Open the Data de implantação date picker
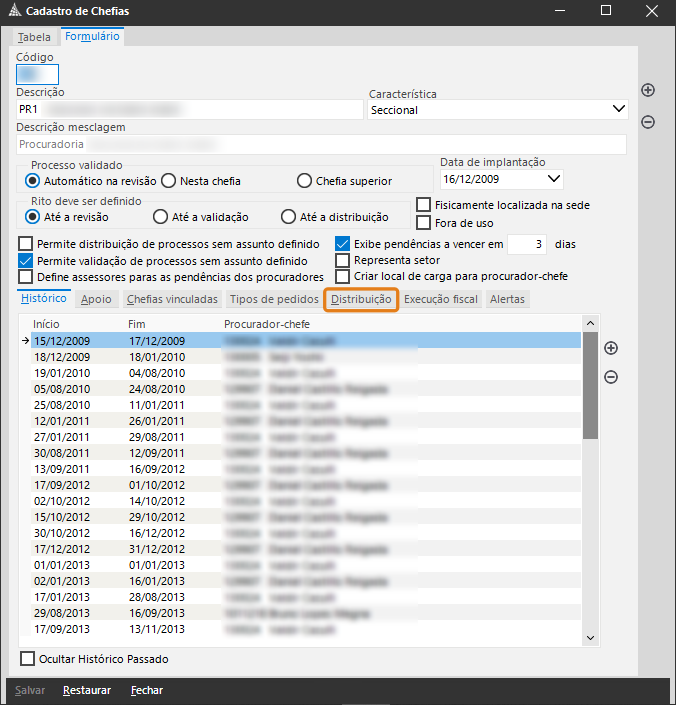 (555, 180)
